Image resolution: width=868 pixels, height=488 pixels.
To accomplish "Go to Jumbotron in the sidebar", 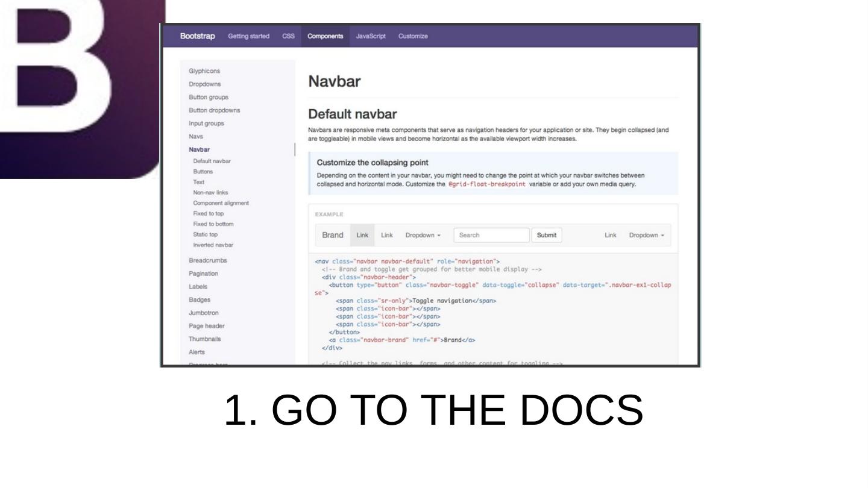I will click(204, 313).
